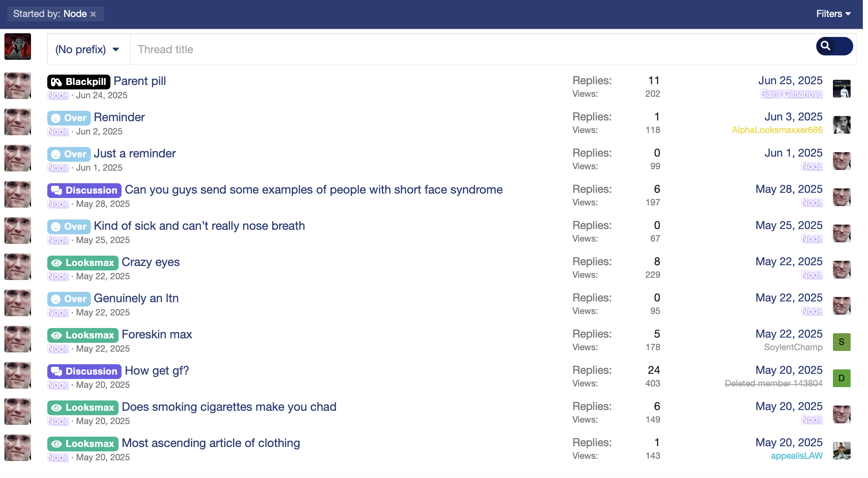Open appealisLAW's avatar thumbnail
The height and width of the screenshot is (478, 868).
(x=841, y=451)
